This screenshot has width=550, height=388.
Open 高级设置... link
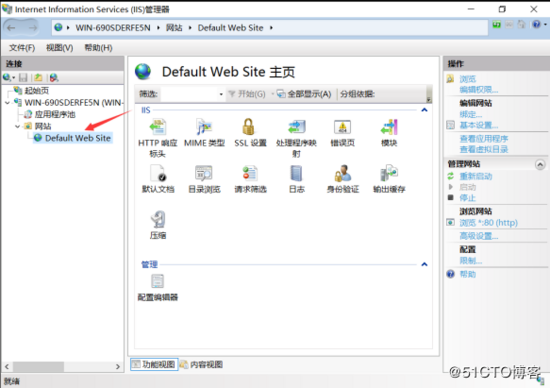point(479,236)
